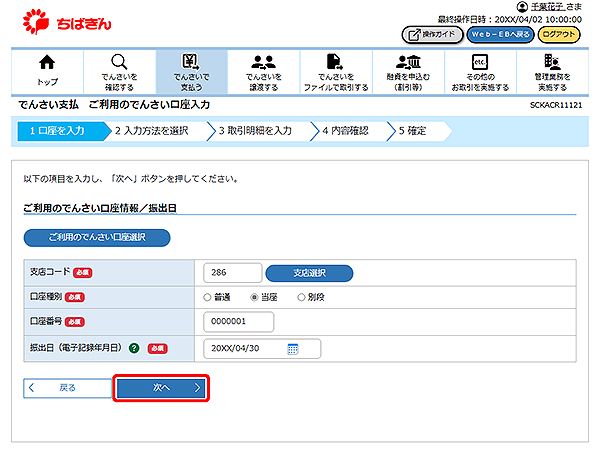Click the 支店コード input field
Image resolution: width=600 pixels, height=454 pixels.
(x=232, y=273)
